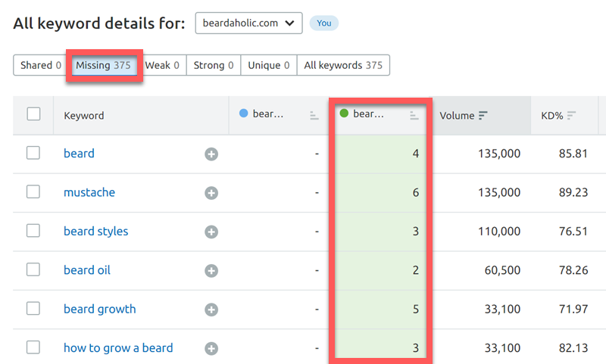This screenshot has height=364, width=606.
Task: Click the plus icon beside mustache keyword
Action: pos(211,193)
